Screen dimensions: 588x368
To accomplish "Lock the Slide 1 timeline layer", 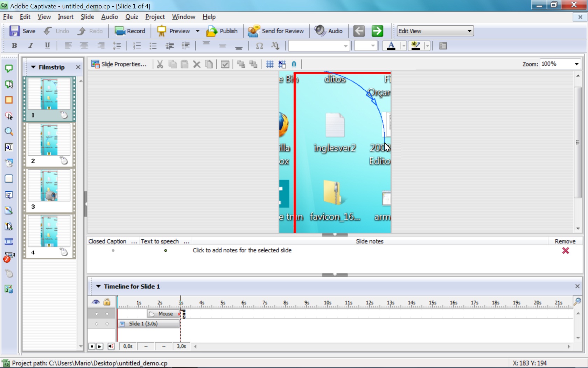I will pyautogui.click(x=107, y=323).
